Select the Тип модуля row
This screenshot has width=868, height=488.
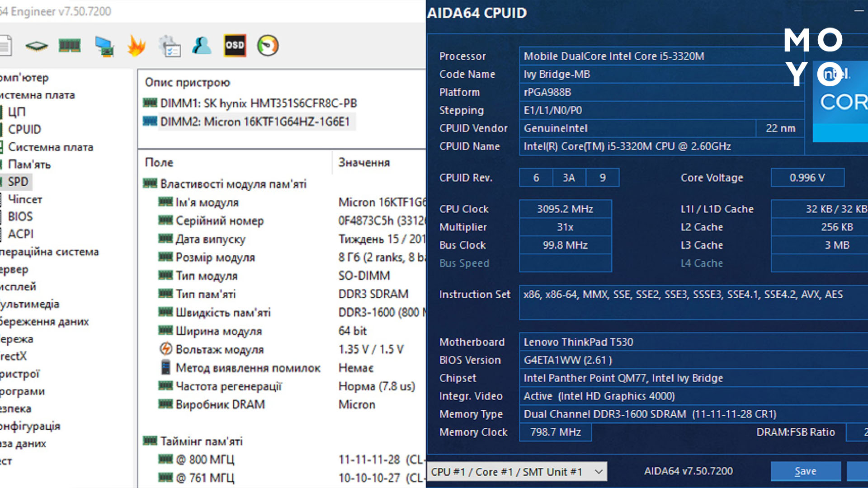[292, 276]
